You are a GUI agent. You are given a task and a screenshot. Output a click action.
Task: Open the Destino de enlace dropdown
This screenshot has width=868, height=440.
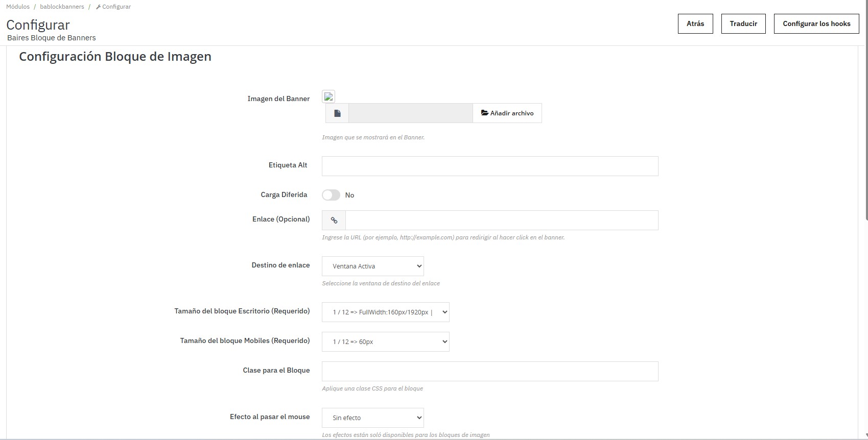pos(373,266)
